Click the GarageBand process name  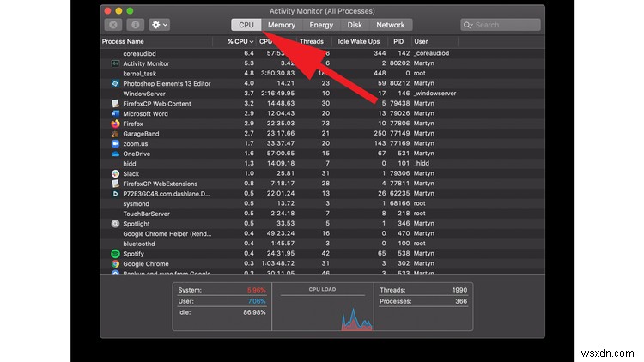(141, 134)
